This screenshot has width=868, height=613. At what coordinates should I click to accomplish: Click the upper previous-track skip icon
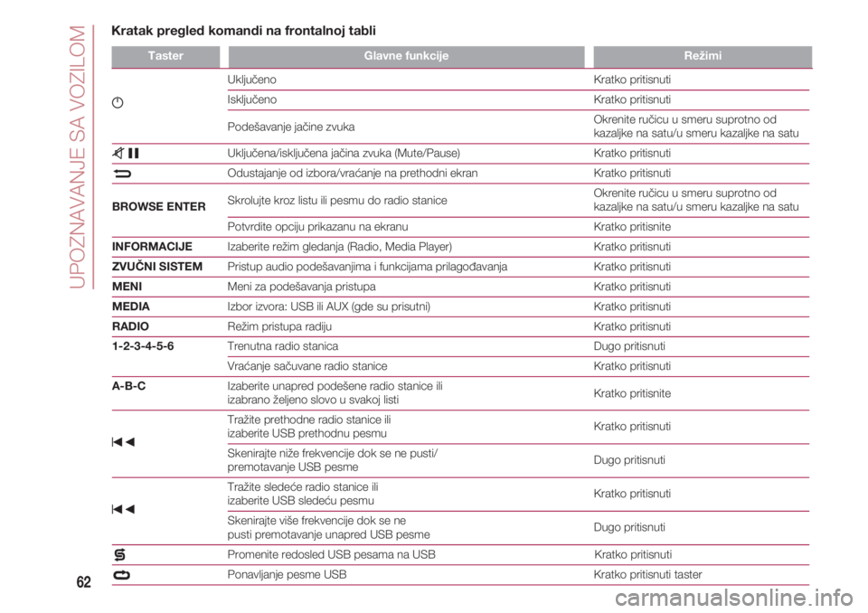coord(124,442)
